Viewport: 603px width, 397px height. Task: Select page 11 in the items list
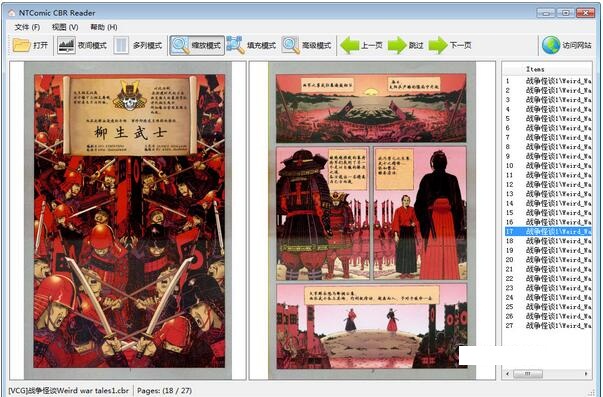click(548, 175)
